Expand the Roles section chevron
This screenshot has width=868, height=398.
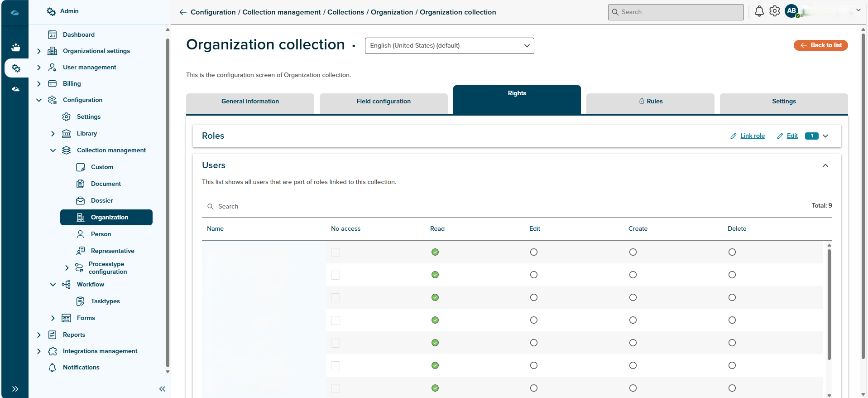click(825, 136)
